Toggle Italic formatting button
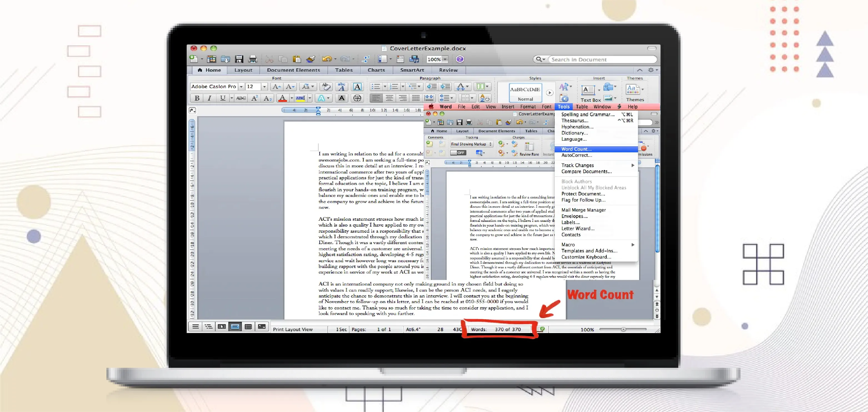The width and height of the screenshot is (868, 412). pyautogui.click(x=209, y=98)
